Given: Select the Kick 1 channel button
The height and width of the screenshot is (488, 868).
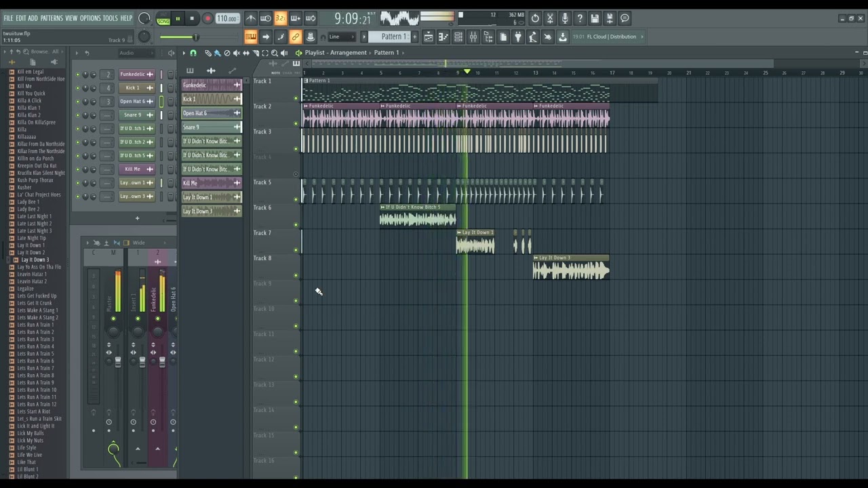Looking at the screenshot, I should (x=136, y=87).
